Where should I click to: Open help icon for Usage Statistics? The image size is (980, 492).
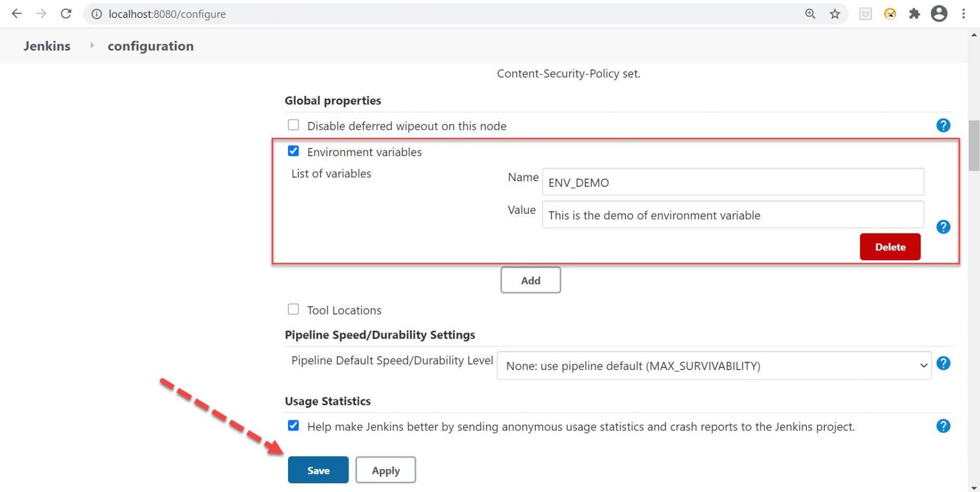click(943, 426)
